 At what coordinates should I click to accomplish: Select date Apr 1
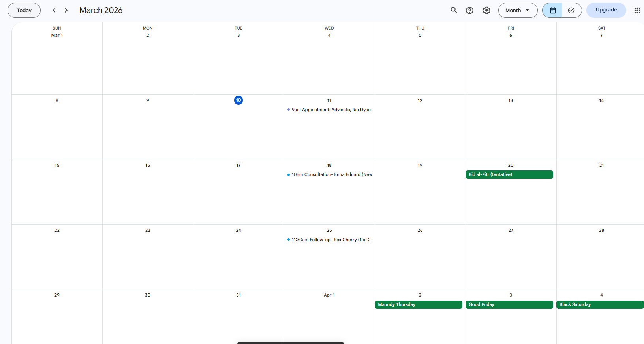329,295
